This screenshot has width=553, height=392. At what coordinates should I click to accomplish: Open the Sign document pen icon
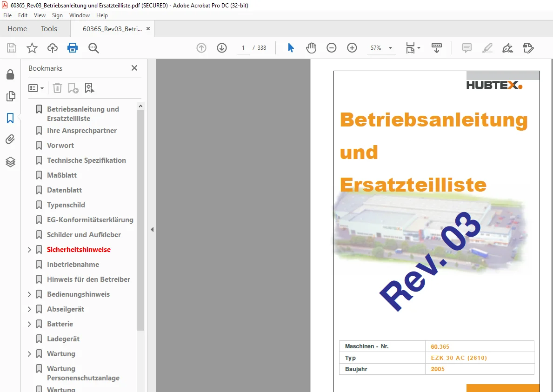[x=507, y=48]
